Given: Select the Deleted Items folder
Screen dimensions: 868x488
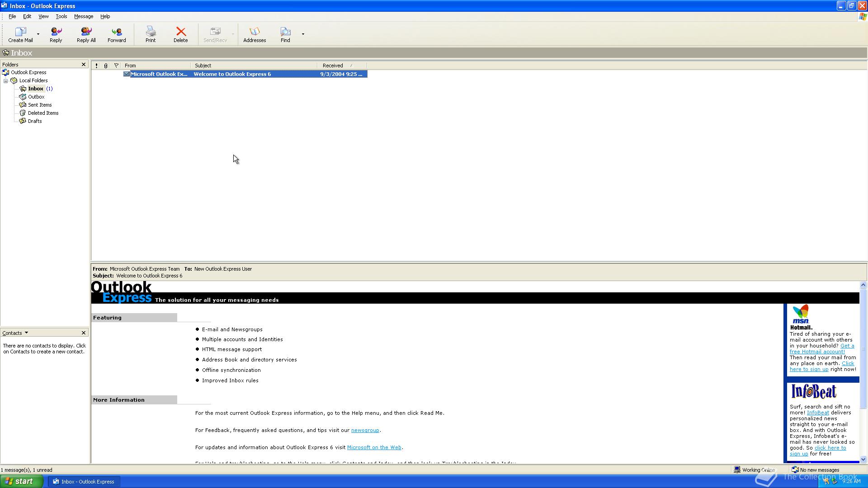Looking at the screenshot, I should pyautogui.click(x=43, y=113).
